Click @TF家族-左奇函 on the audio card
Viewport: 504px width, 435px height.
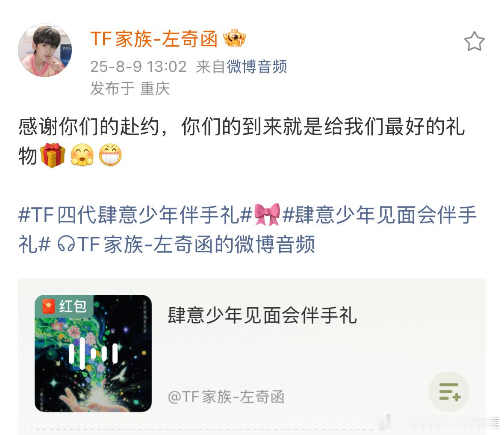pyautogui.click(x=226, y=397)
